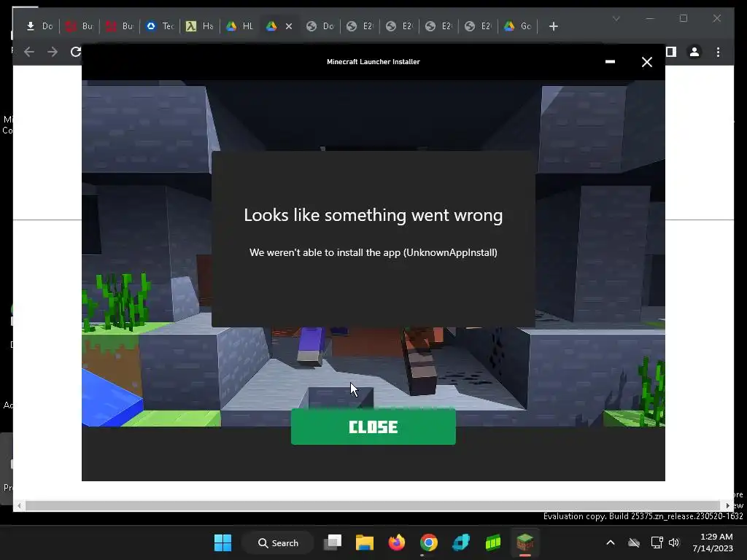This screenshot has height=560, width=747.
Task: Open cloud sync tray icon
Action: pos(634,542)
